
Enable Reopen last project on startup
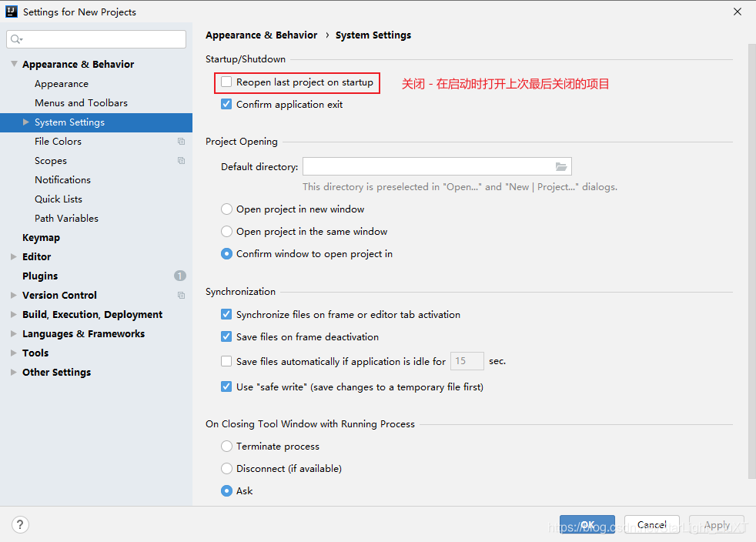[x=226, y=82]
